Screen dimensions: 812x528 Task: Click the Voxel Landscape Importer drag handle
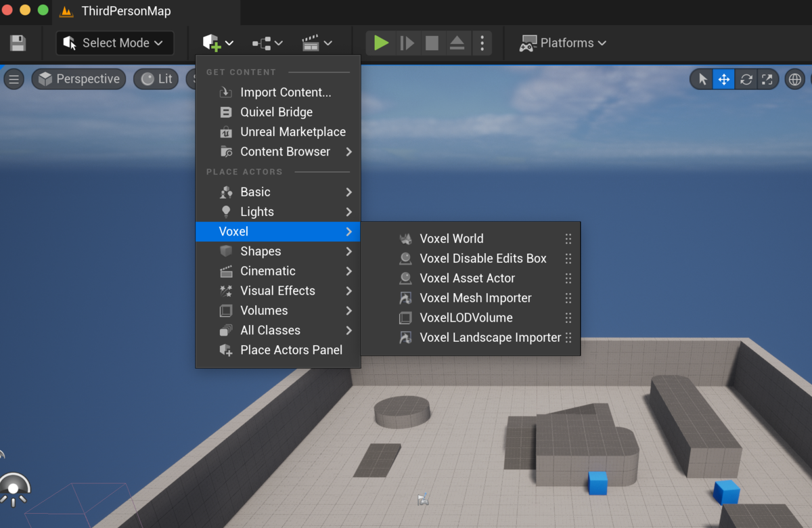568,337
